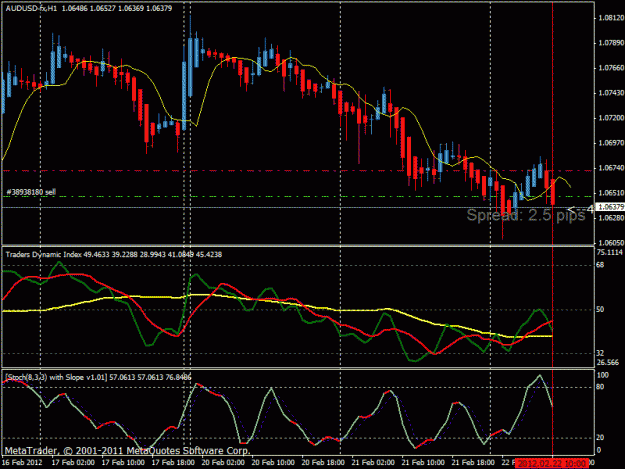Viewport: 625px width, 469px height.
Task: Click the 1.06510 price scale value
Action: [611, 193]
